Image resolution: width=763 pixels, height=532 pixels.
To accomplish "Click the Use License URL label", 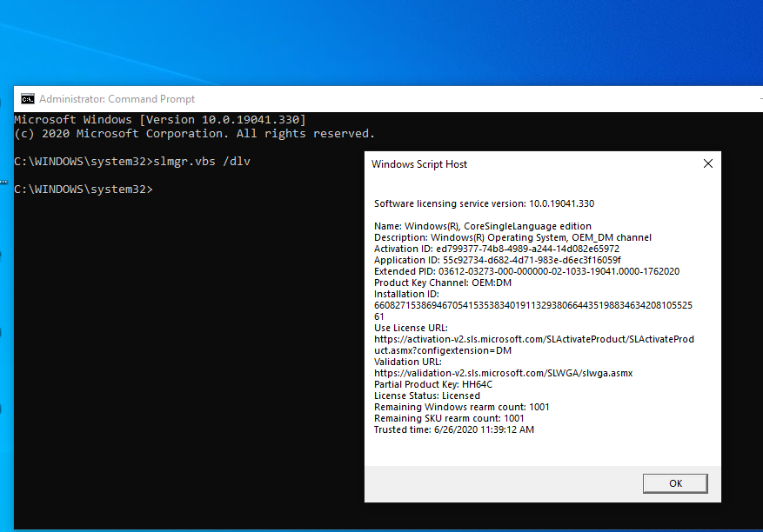I will (411, 328).
